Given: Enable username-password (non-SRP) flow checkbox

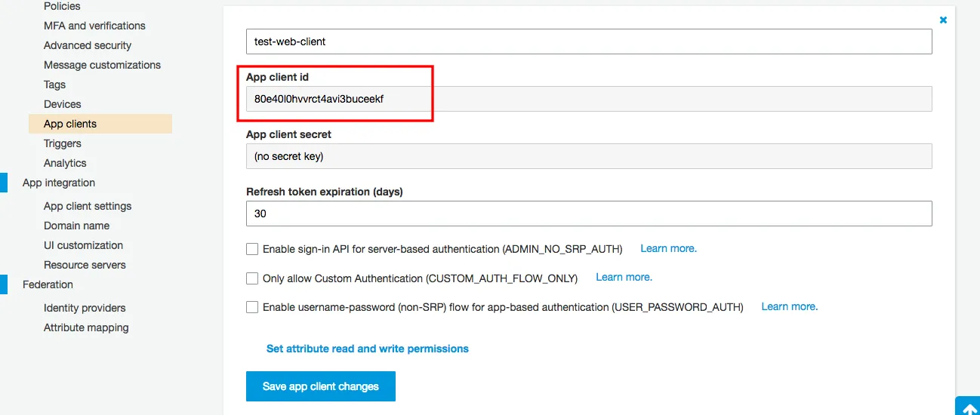Looking at the screenshot, I should click(252, 307).
